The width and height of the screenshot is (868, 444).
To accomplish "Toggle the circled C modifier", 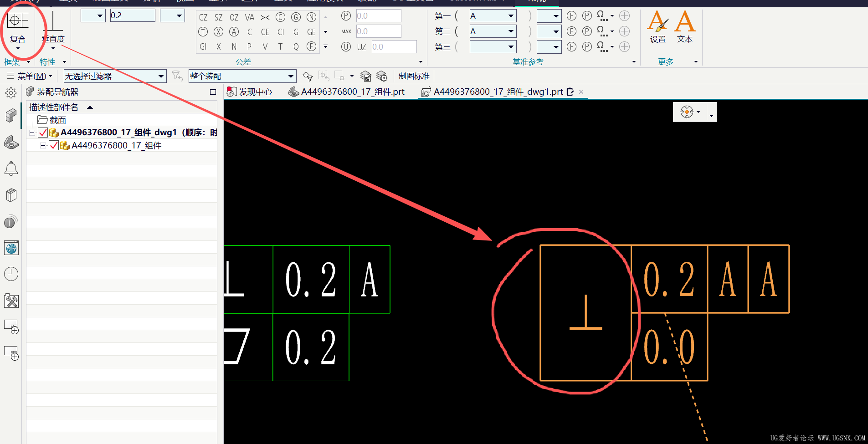I will pos(281,17).
